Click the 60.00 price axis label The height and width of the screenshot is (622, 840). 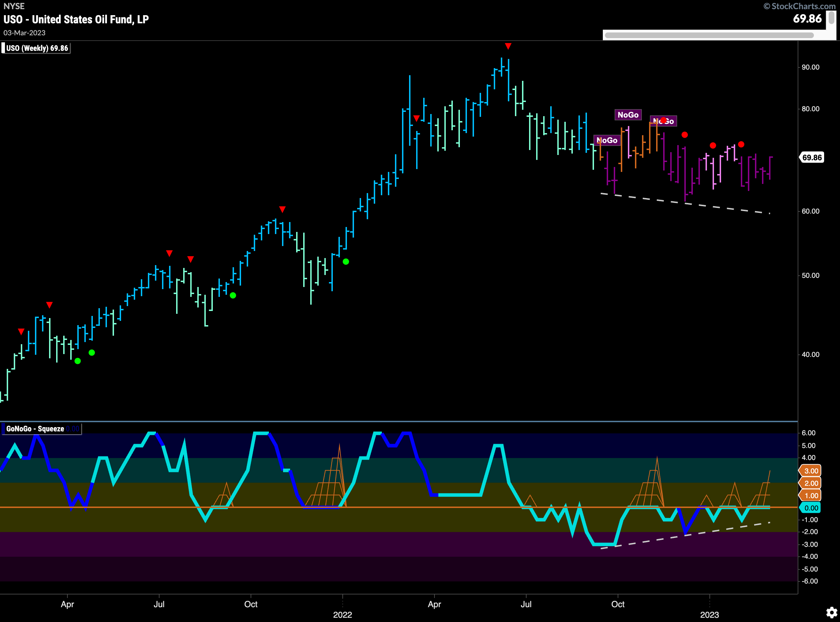(810, 211)
